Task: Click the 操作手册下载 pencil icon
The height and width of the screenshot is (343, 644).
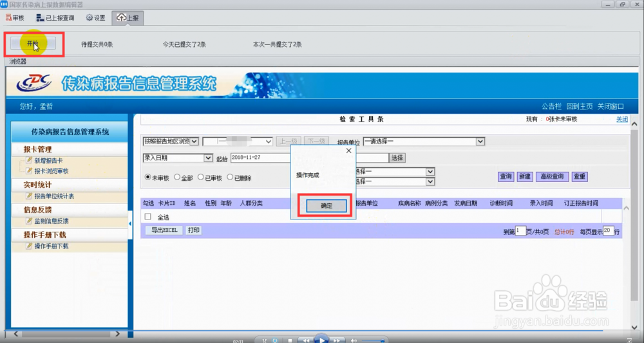Action: pos(29,246)
